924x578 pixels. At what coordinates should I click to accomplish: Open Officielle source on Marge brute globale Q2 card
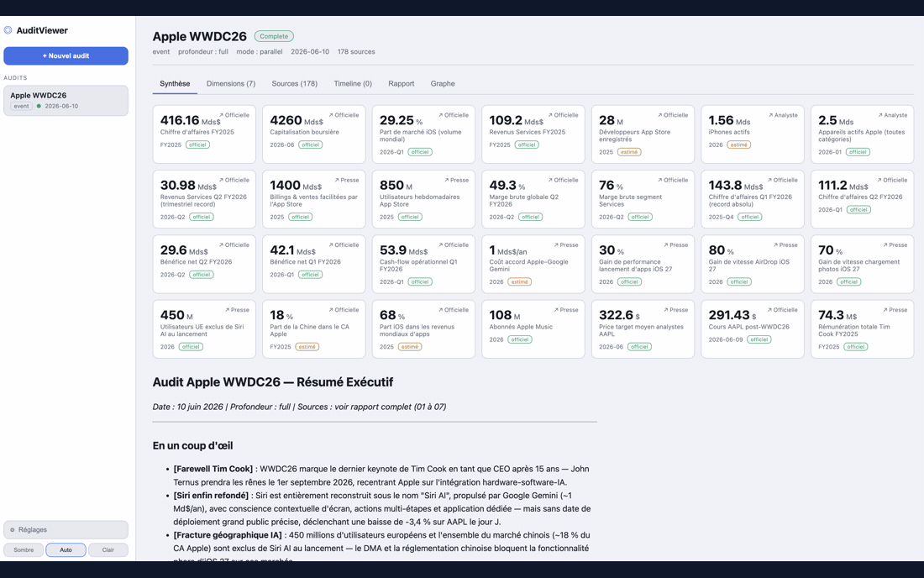pyautogui.click(x=564, y=180)
